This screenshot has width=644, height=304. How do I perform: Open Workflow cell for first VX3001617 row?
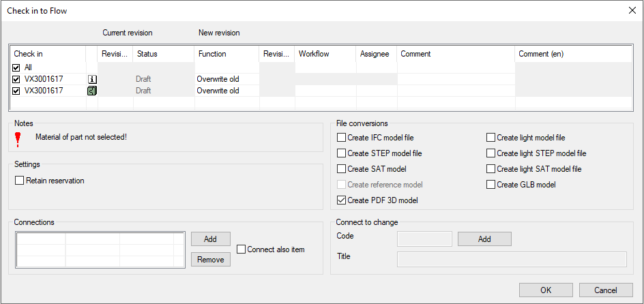tap(325, 79)
